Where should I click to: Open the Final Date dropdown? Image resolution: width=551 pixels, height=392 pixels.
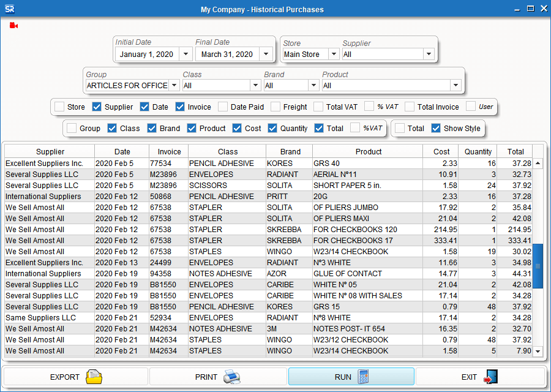(266, 54)
